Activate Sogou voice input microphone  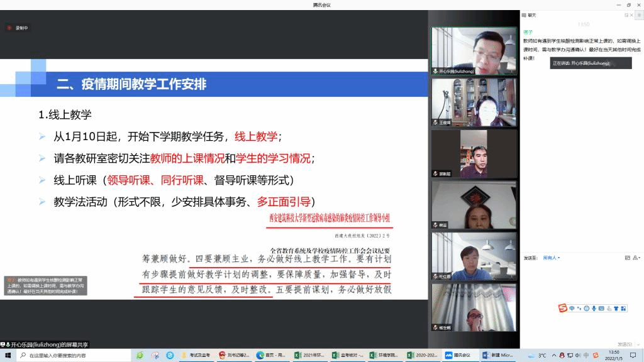coord(594,308)
